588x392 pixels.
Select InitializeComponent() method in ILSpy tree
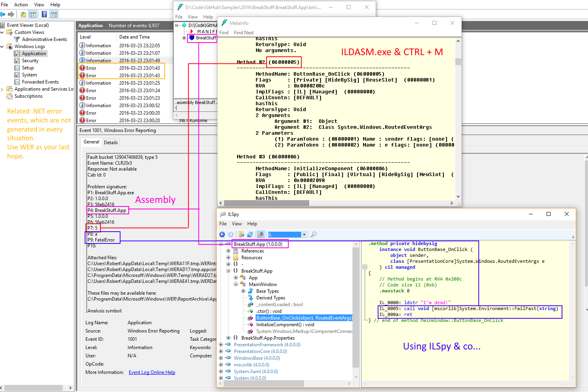tap(285, 325)
